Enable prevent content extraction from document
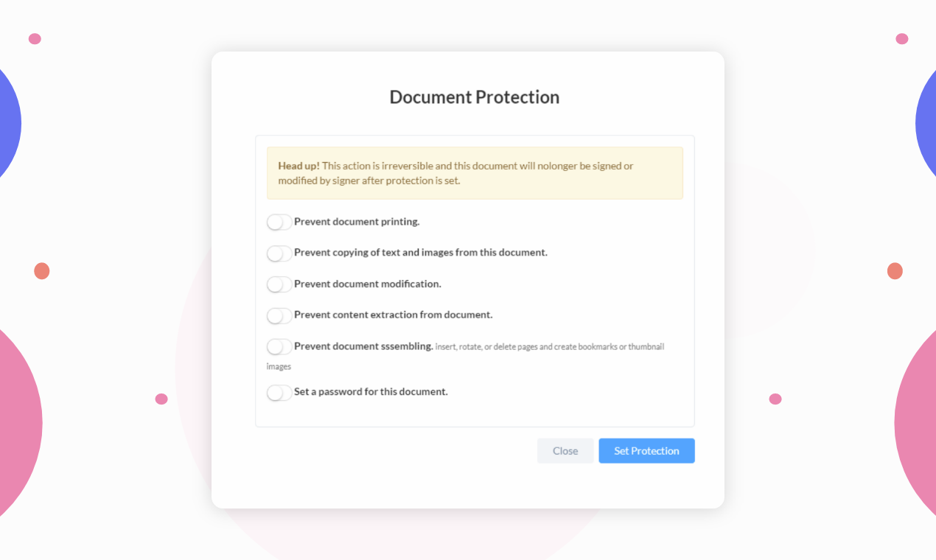This screenshot has height=560, width=936. tap(279, 315)
